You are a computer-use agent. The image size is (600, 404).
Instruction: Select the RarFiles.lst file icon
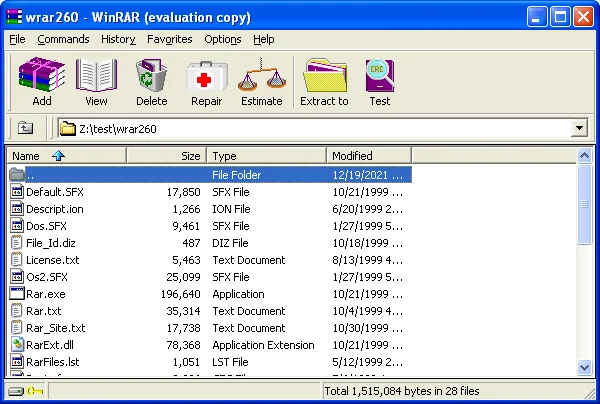tap(17, 362)
